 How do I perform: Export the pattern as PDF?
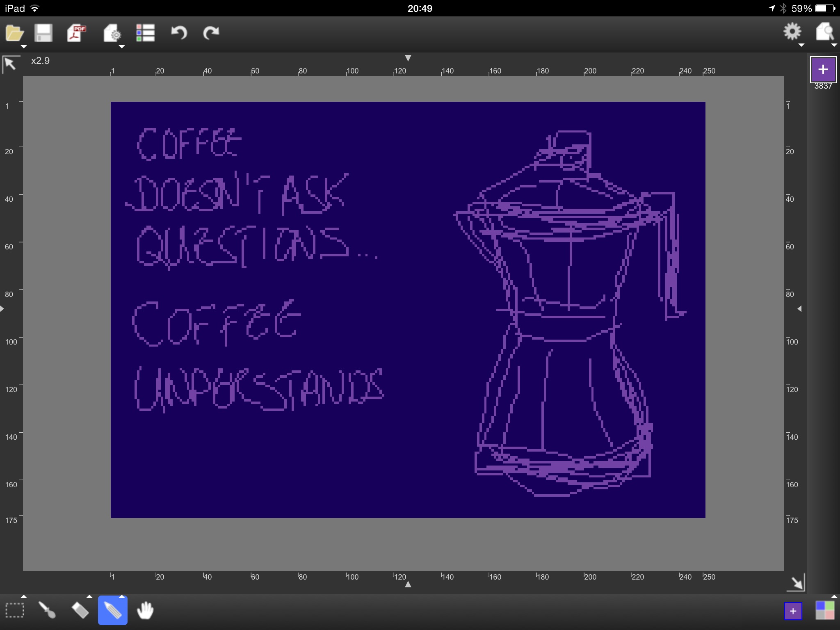pyautogui.click(x=76, y=33)
